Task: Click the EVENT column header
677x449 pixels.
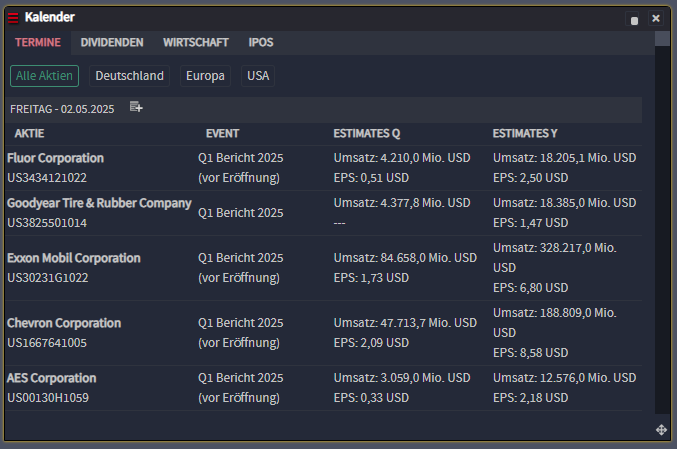Action: click(222, 133)
